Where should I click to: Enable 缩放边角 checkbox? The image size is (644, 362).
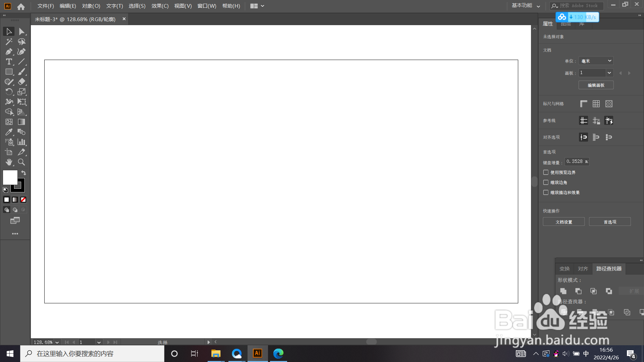[x=546, y=182]
